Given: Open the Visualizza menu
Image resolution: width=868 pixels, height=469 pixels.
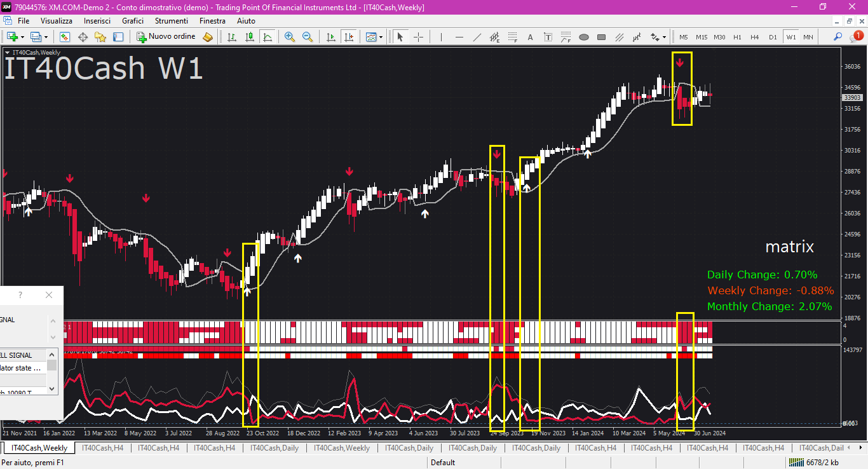Looking at the screenshot, I should 57,21.
